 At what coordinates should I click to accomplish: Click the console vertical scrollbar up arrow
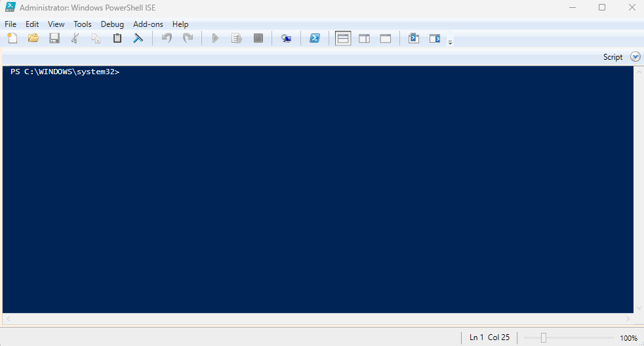(639, 72)
